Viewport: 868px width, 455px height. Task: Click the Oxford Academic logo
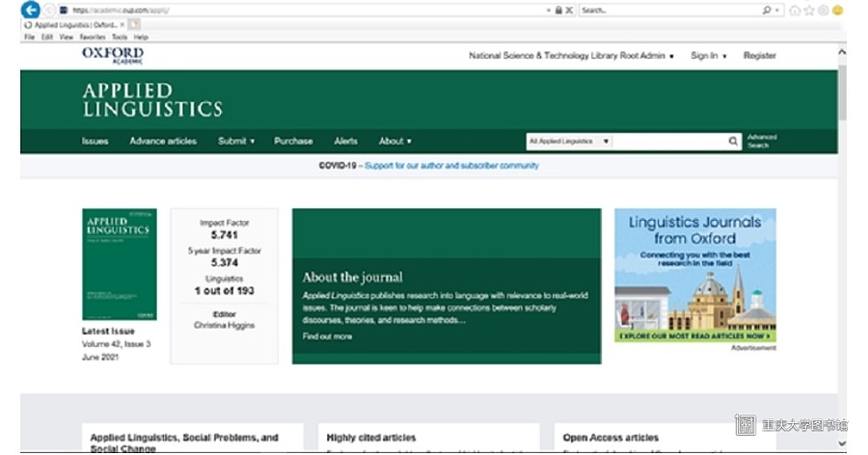coord(113,55)
